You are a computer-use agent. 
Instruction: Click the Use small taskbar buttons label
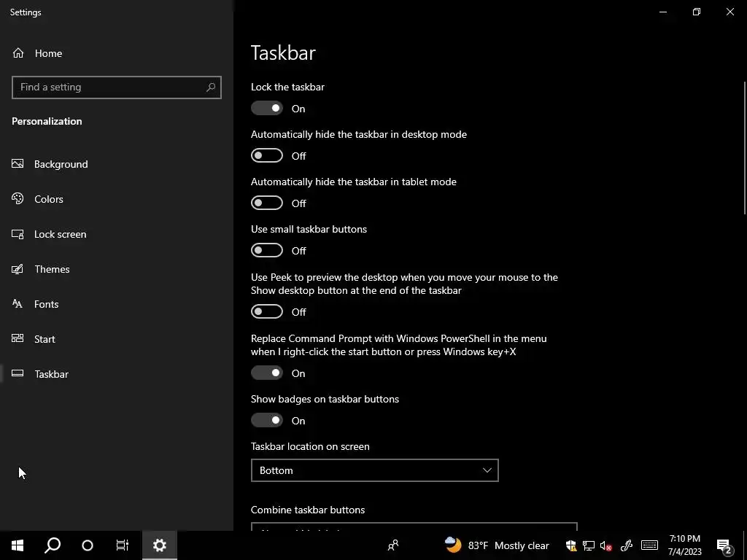pos(309,229)
